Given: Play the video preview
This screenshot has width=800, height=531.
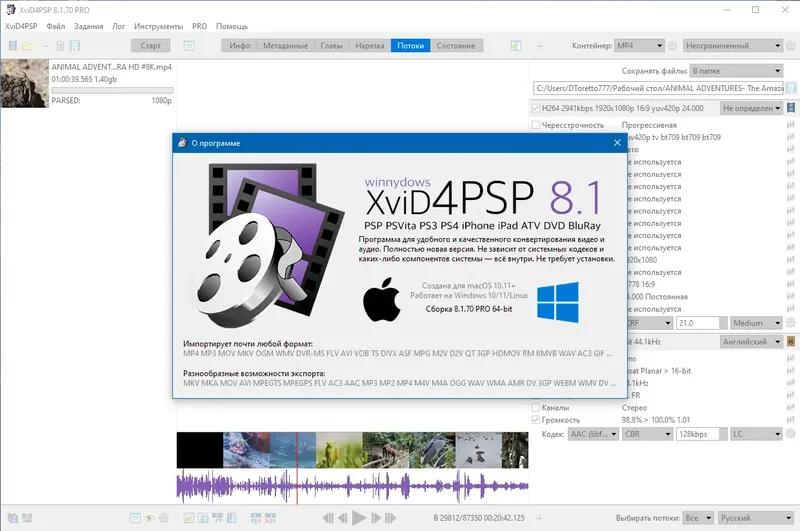Looking at the screenshot, I should point(359,518).
